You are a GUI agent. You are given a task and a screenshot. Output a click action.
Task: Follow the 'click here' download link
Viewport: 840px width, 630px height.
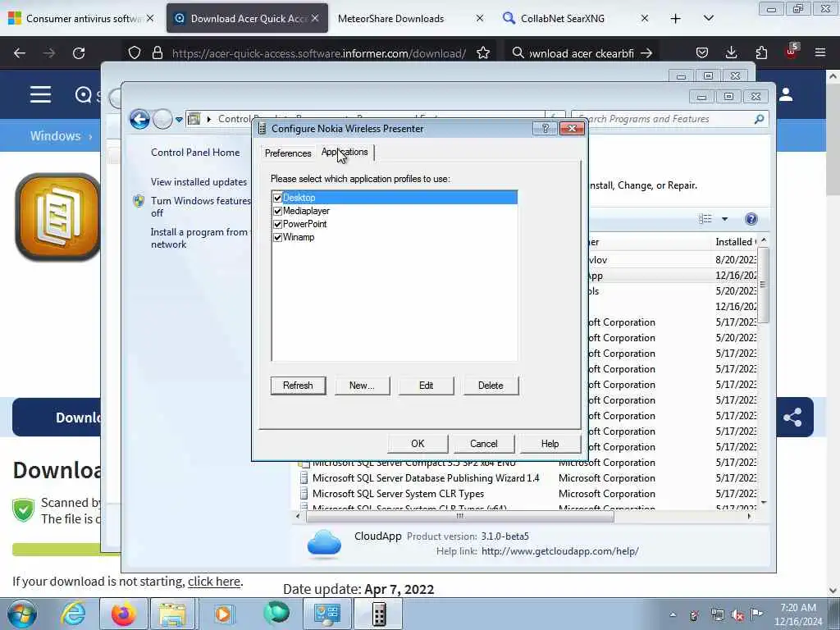(214, 582)
